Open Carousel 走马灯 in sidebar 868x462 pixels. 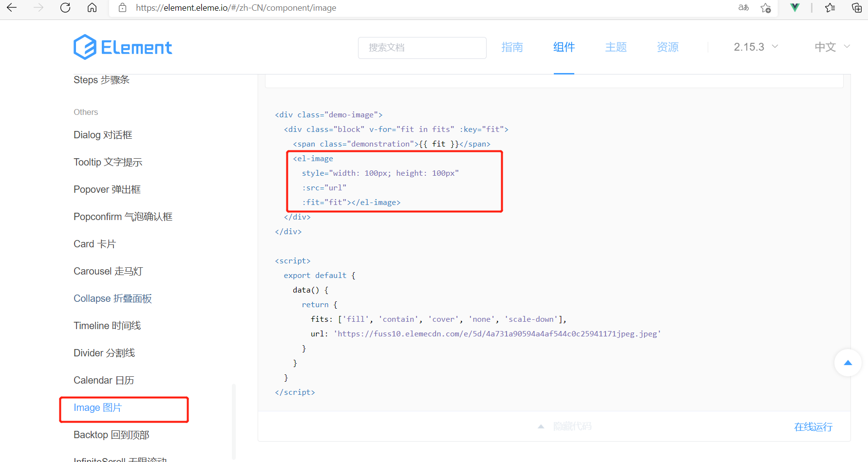tap(108, 271)
